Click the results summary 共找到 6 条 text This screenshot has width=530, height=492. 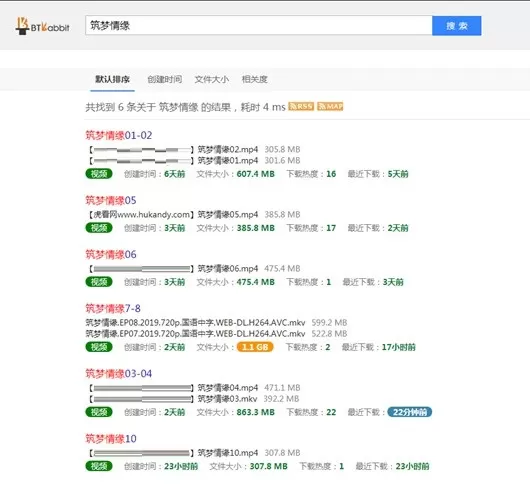coord(185,107)
